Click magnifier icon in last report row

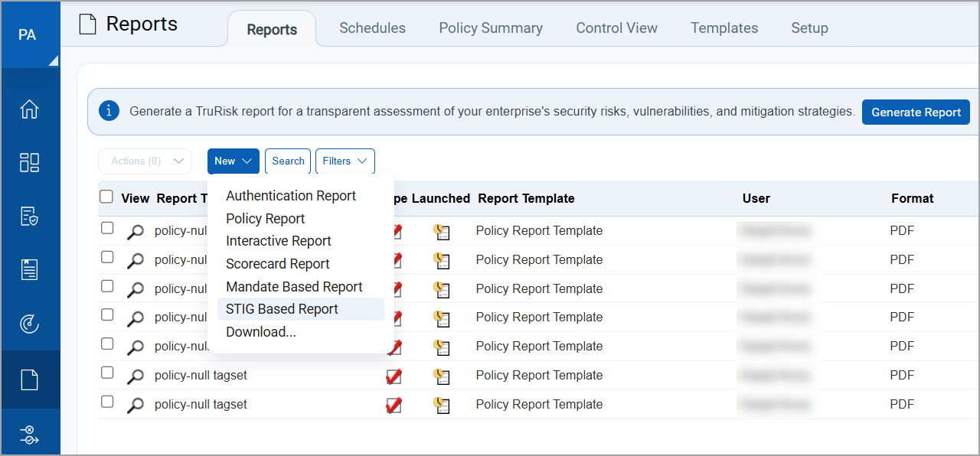tap(135, 406)
